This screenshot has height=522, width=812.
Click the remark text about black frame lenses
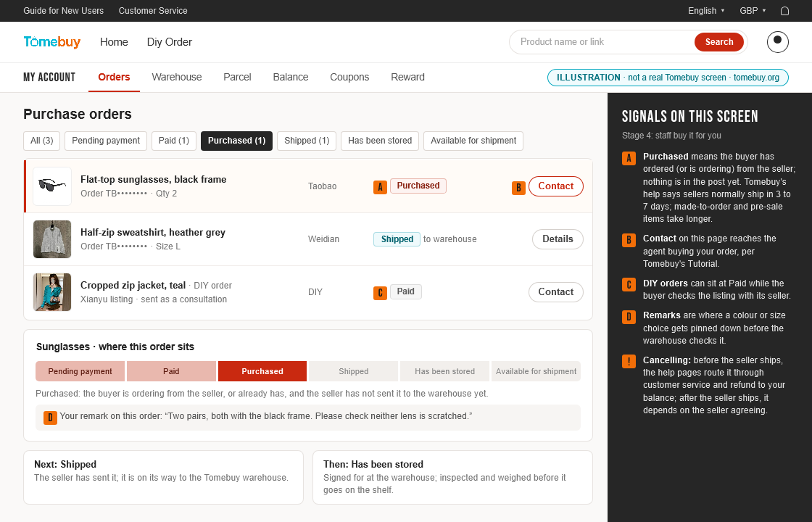266,416
